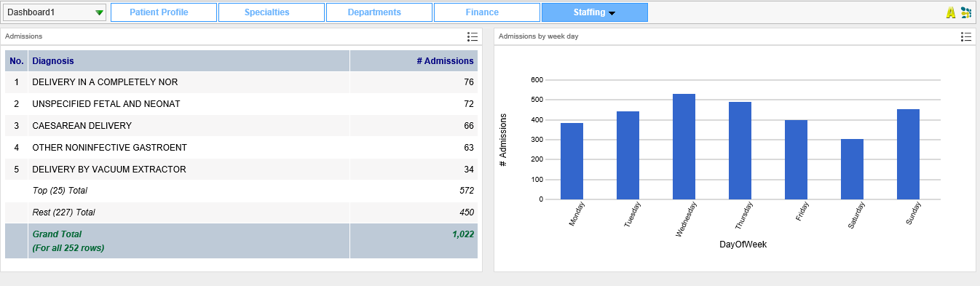This screenshot has width=980, height=286.
Task: Switch to the Specialties tab
Action: [x=272, y=12]
